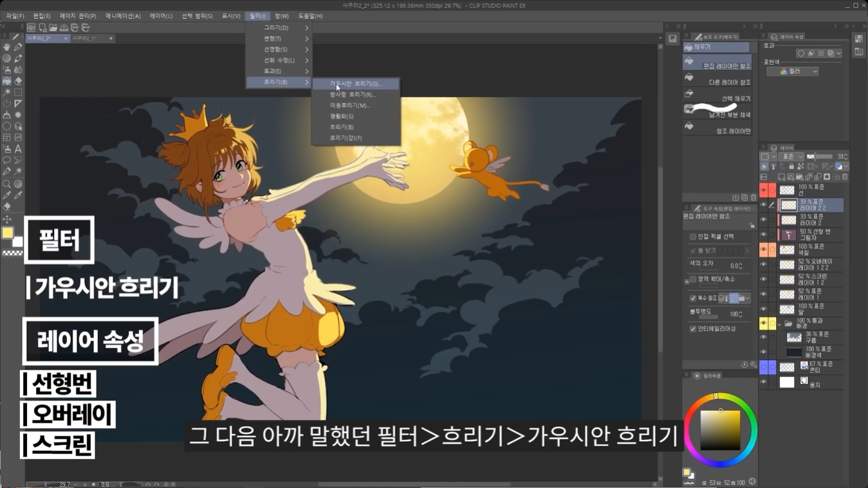Hide the 그림자 layer

click(763, 235)
